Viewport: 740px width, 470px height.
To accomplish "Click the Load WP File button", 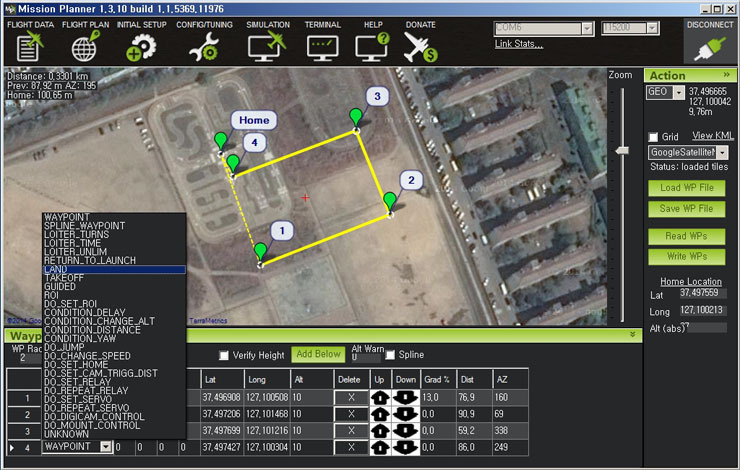I will point(686,188).
